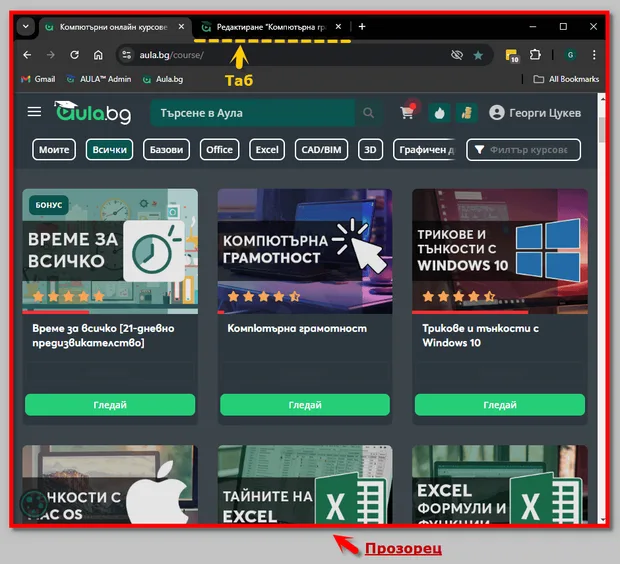Viewport: 620px width, 564px height.
Task: Select the Базови course filter
Action: pos(166,150)
